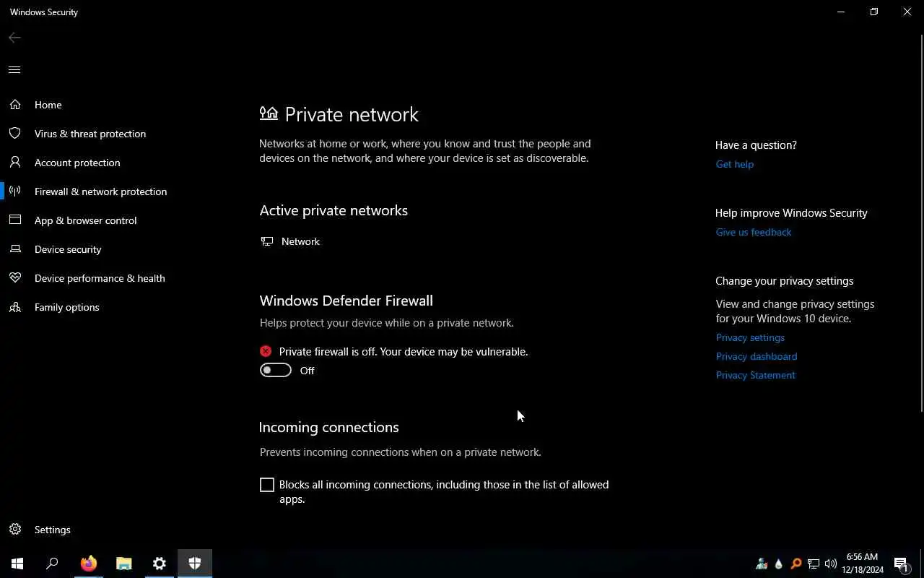The width and height of the screenshot is (924, 578).
Task: Click Give us feedback link
Action: (753, 232)
